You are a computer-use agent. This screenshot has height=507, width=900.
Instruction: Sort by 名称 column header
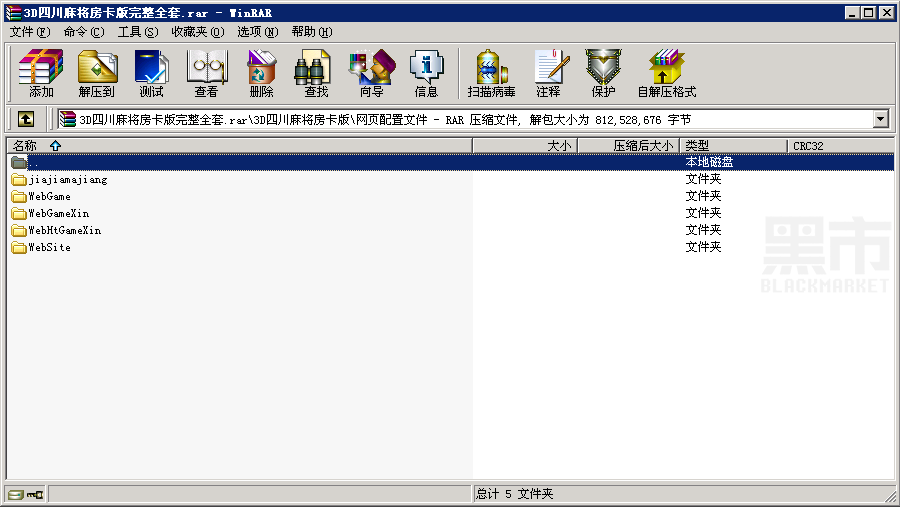pos(239,146)
